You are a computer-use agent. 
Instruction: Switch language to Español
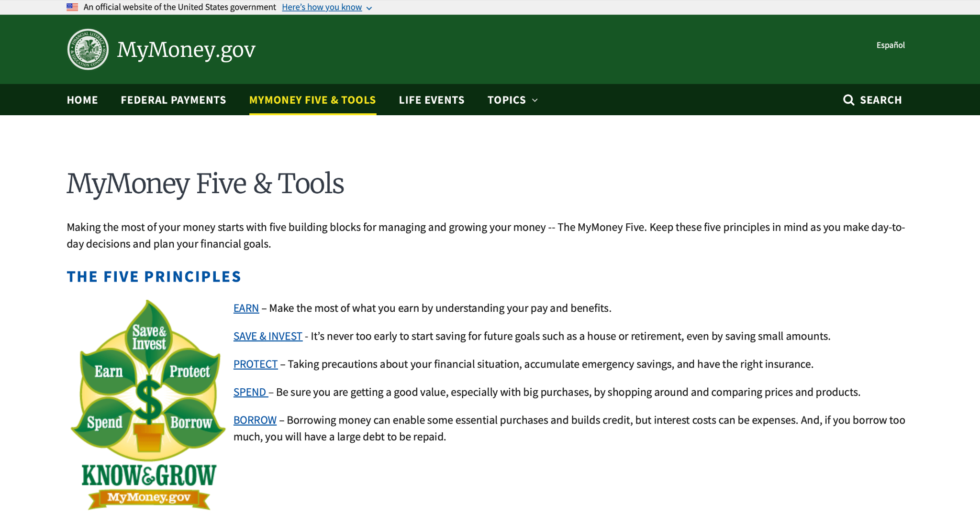[891, 45]
